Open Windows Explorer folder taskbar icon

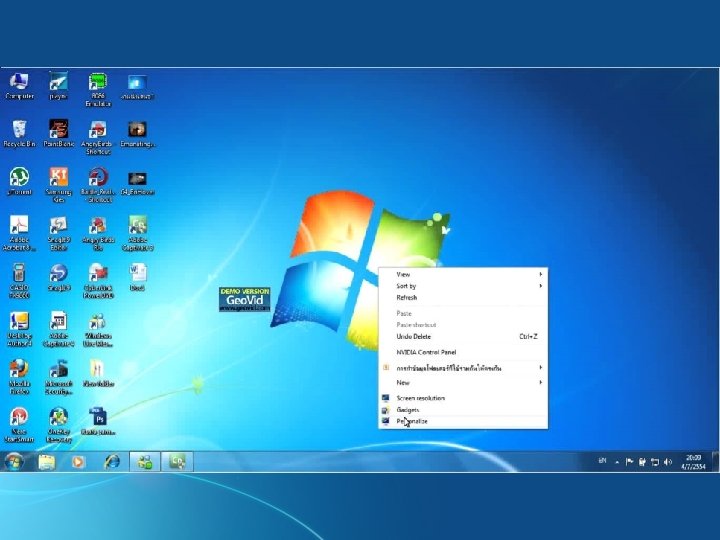point(47,461)
